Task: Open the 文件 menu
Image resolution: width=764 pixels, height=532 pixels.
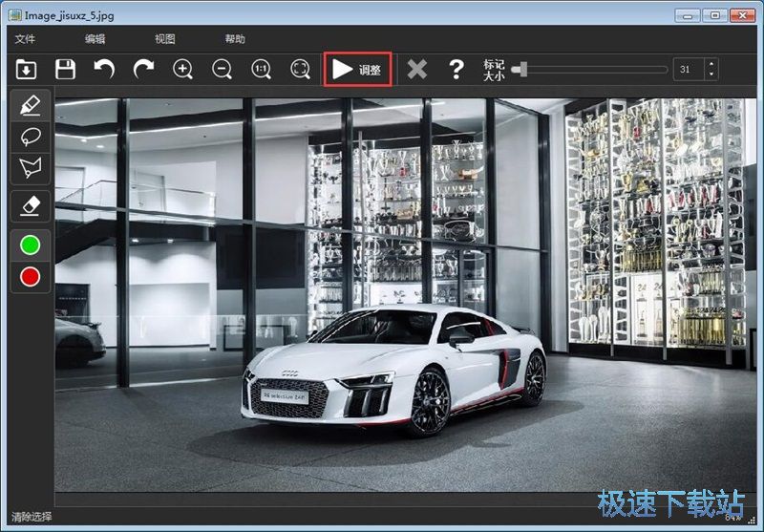Action: pos(25,39)
